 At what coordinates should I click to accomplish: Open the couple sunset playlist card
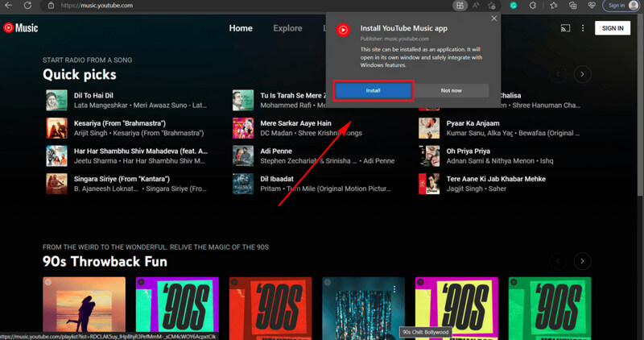[x=84, y=308]
